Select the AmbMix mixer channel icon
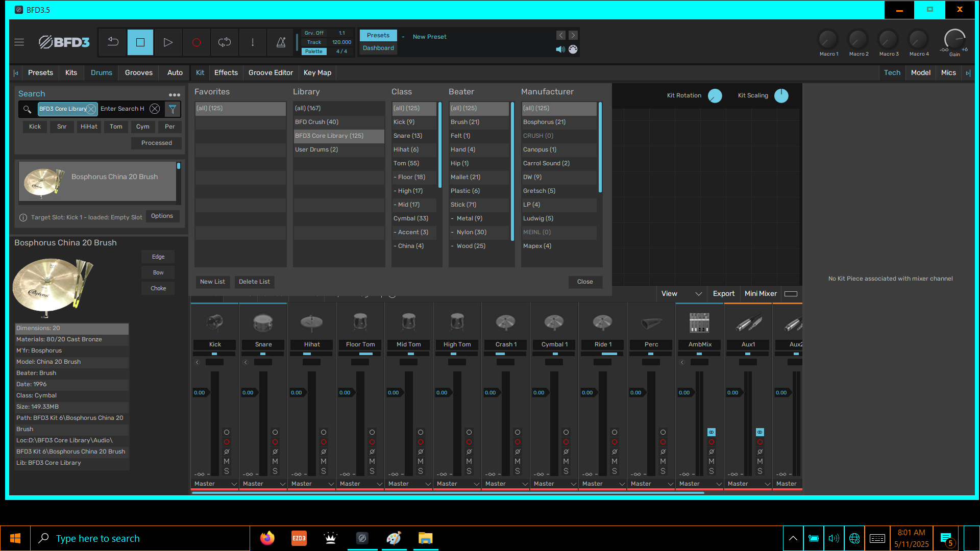Image resolution: width=980 pixels, height=551 pixels. click(700, 322)
